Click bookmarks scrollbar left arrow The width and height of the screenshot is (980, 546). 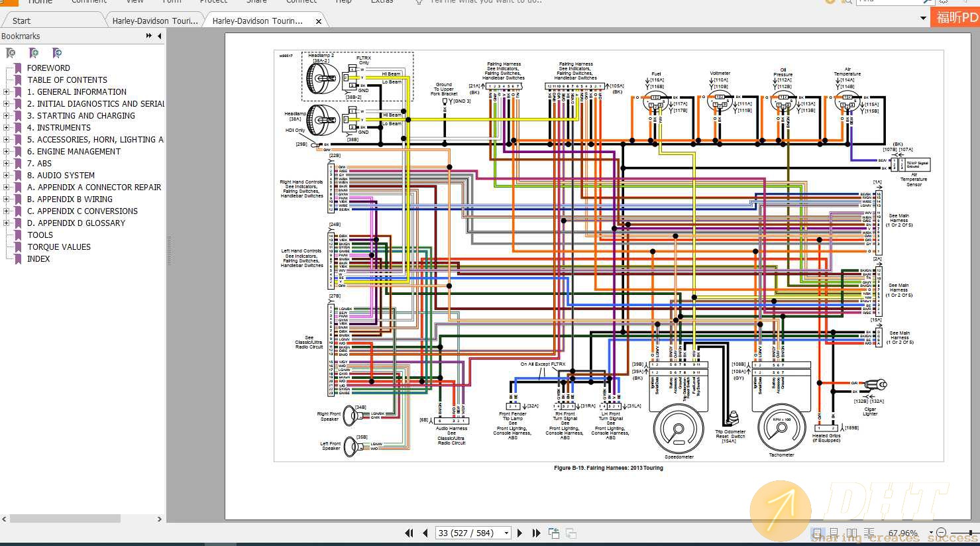point(4,519)
